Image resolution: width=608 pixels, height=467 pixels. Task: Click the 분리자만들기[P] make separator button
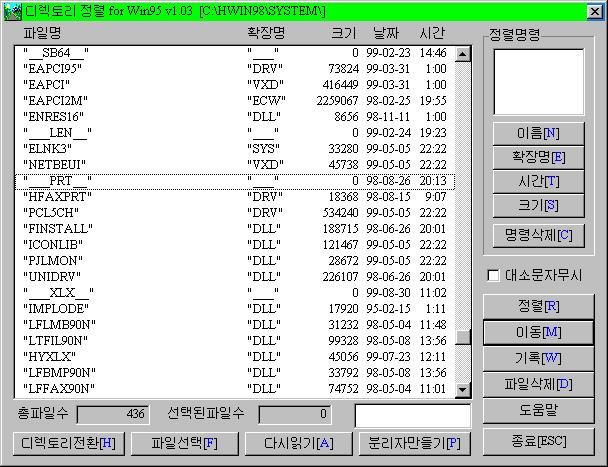[x=414, y=442]
